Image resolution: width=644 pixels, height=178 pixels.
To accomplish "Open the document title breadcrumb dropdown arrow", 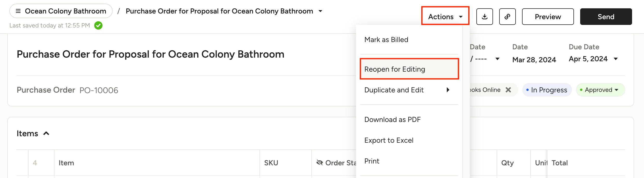I will [x=320, y=11].
